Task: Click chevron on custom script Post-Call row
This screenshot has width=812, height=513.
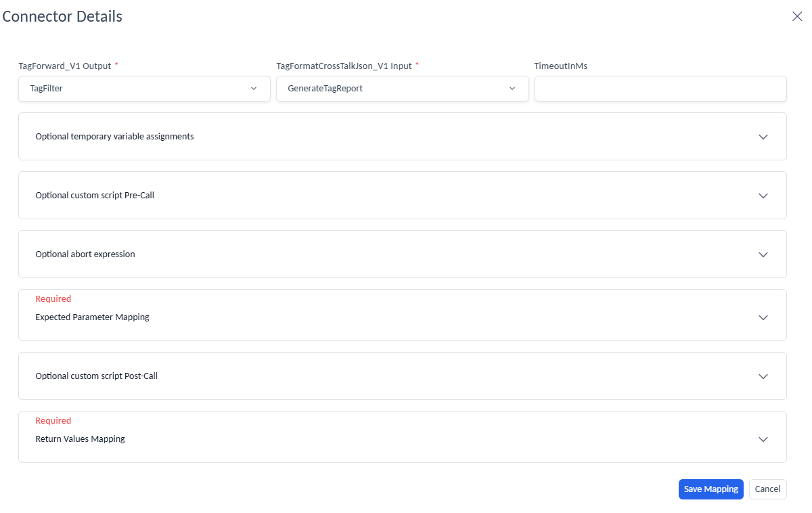Action: [x=763, y=376]
